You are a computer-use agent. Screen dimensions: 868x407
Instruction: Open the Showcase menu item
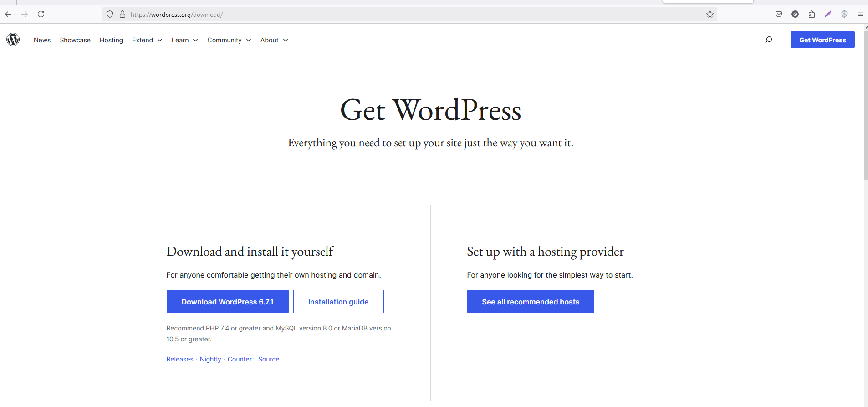point(75,40)
